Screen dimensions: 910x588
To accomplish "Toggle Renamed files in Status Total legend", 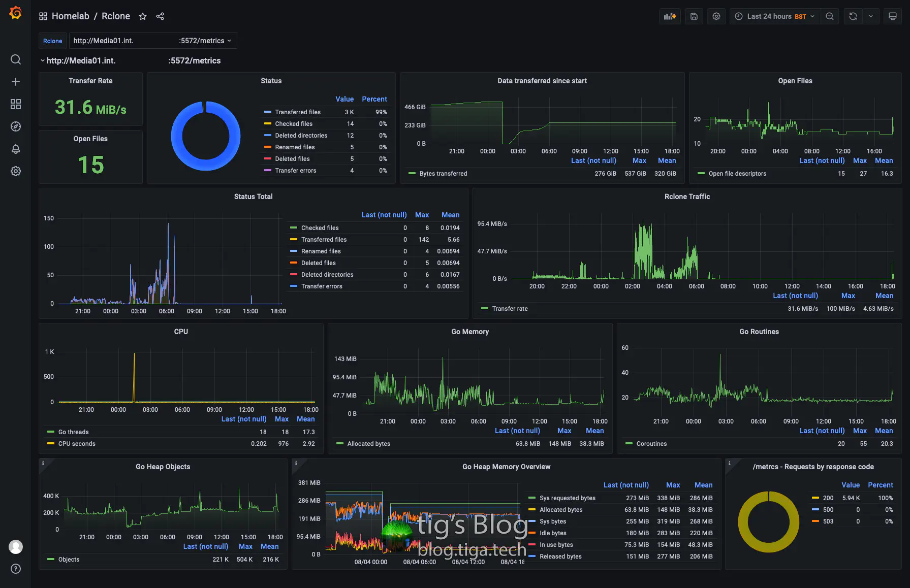I will coord(321,251).
